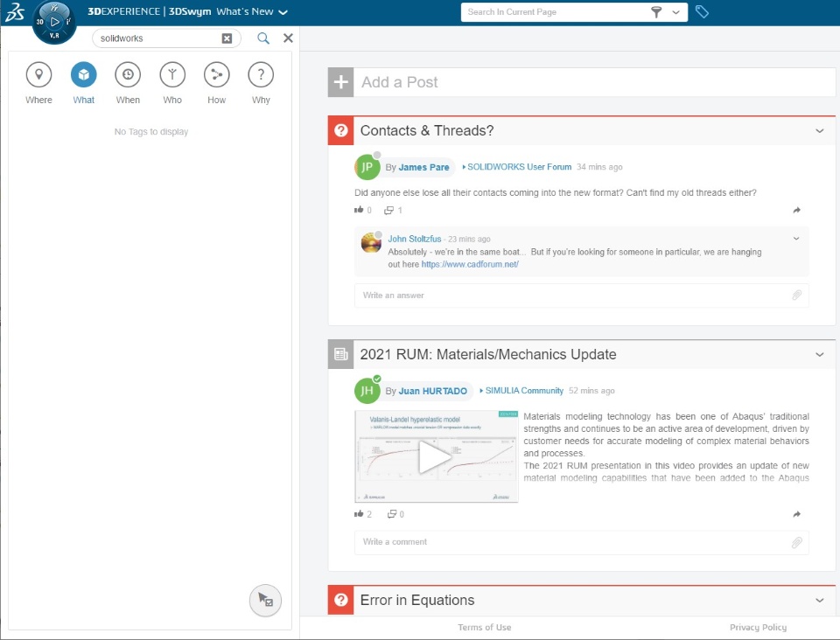Attach file to Write an answer box
Image resolution: width=840 pixels, height=640 pixels.
coord(796,295)
